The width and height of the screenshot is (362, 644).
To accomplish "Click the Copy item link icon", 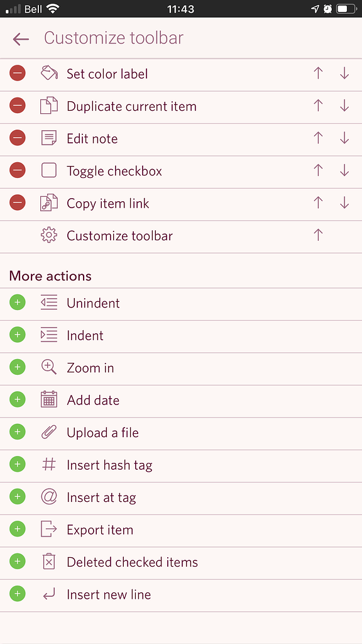I will click(49, 203).
